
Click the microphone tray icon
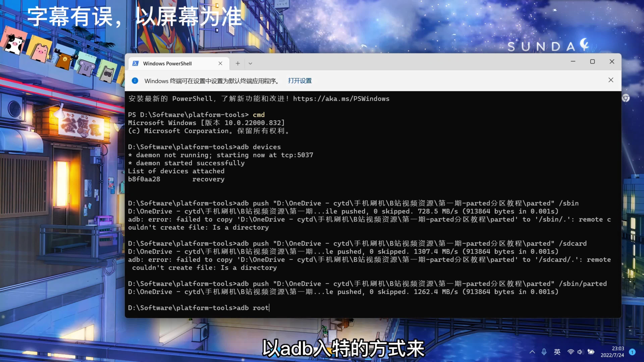click(x=544, y=352)
